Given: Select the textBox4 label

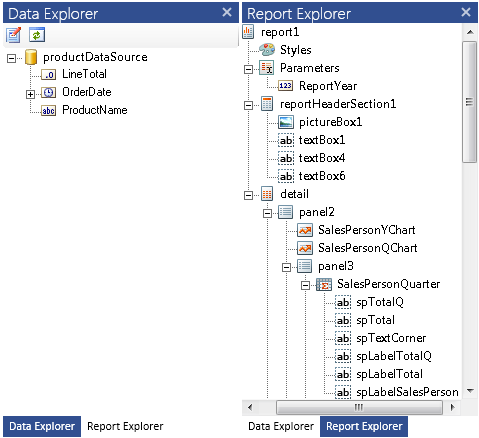Looking at the screenshot, I should pyautogui.click(x=322, y=158).
